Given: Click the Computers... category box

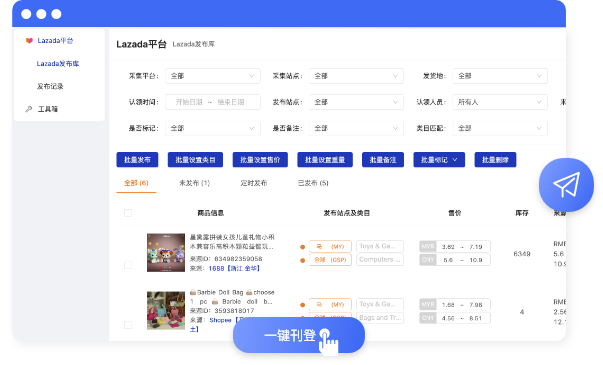Looking at the screenshot, I should (x=380, y=260).
